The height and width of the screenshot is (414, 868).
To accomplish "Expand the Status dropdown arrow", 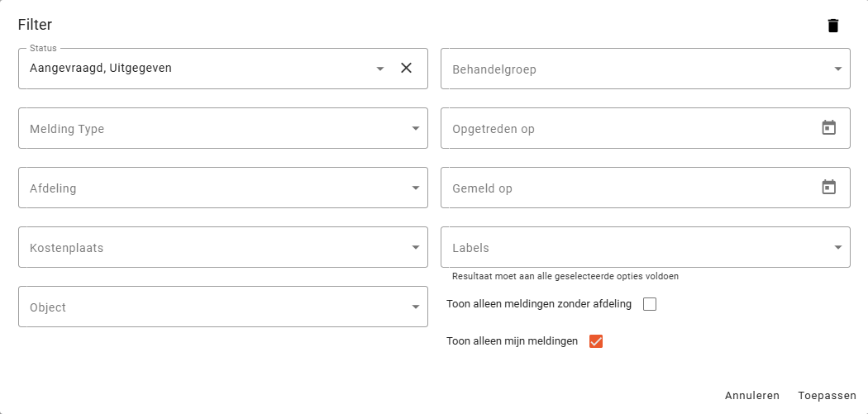I will pyautogui.click(x=380, y=69).
